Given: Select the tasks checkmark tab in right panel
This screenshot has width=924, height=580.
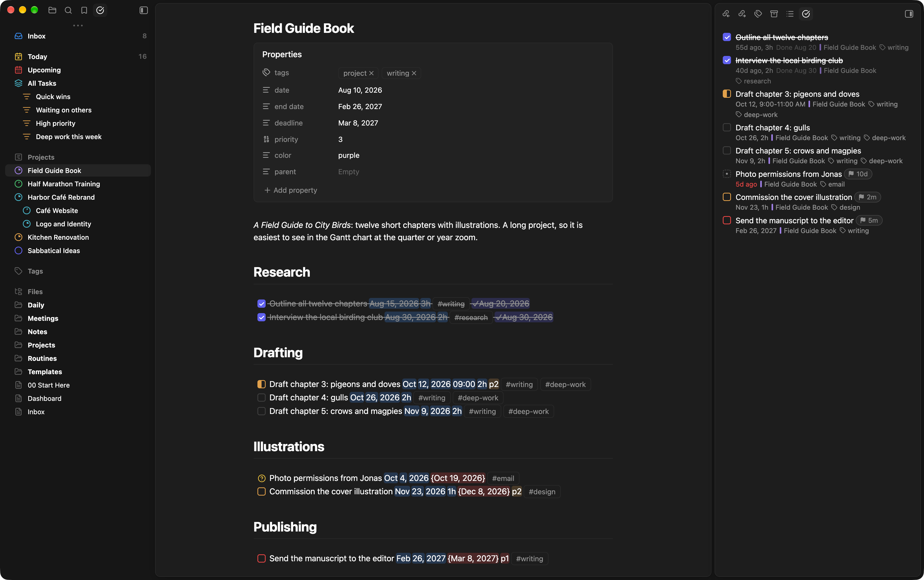Looking at the screenshot, I should coord(806,14).
